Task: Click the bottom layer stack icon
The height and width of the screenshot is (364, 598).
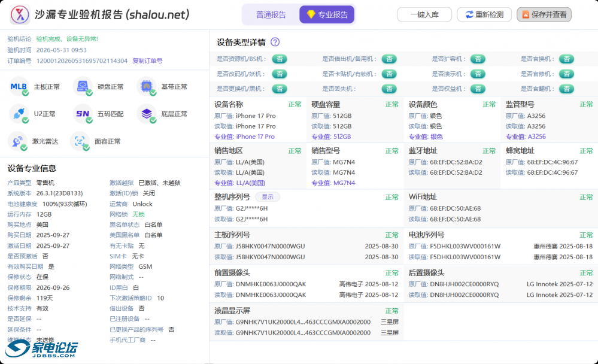Action: [147, 114]
